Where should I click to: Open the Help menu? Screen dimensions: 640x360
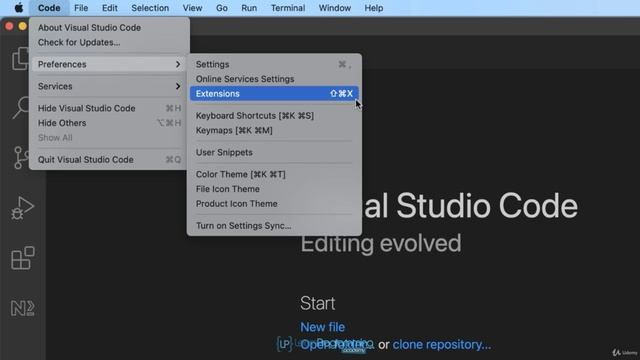[x=373, y=8]
